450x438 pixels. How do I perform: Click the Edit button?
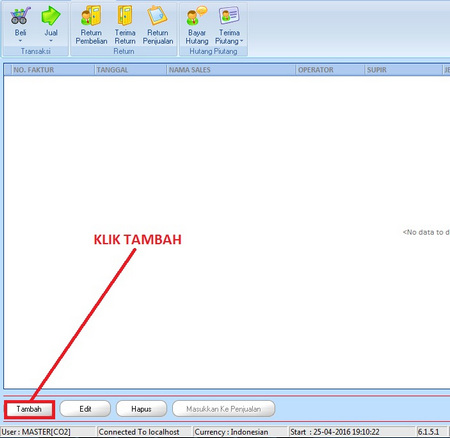[85, 409]
